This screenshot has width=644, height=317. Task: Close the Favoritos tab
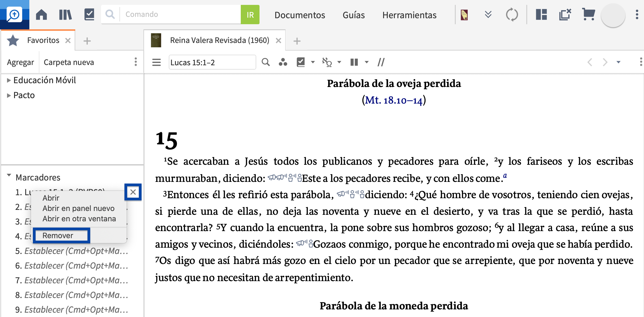point(68,41)
